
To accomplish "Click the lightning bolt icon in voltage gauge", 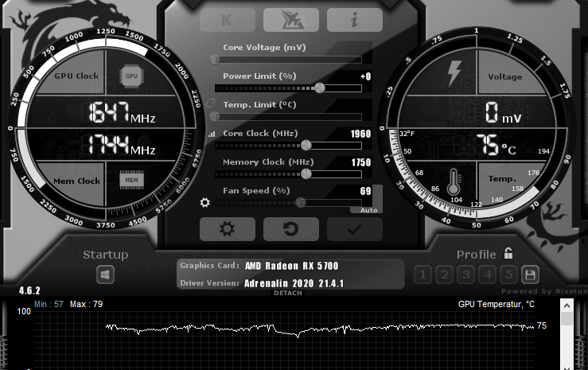I will 454,72.
